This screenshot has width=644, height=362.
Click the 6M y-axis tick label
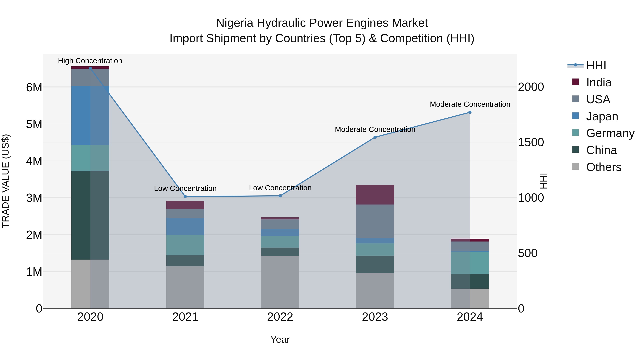pyautogui.click(x=34, y=87)
